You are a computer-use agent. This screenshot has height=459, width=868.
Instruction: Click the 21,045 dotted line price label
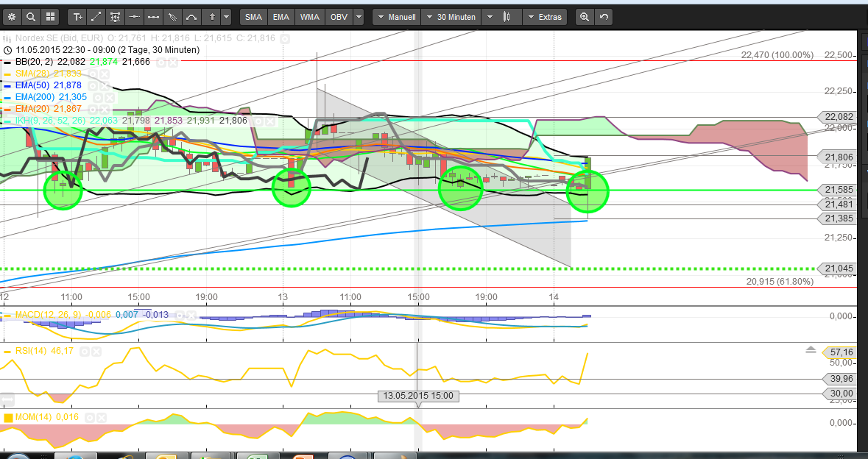pos(839,268)
